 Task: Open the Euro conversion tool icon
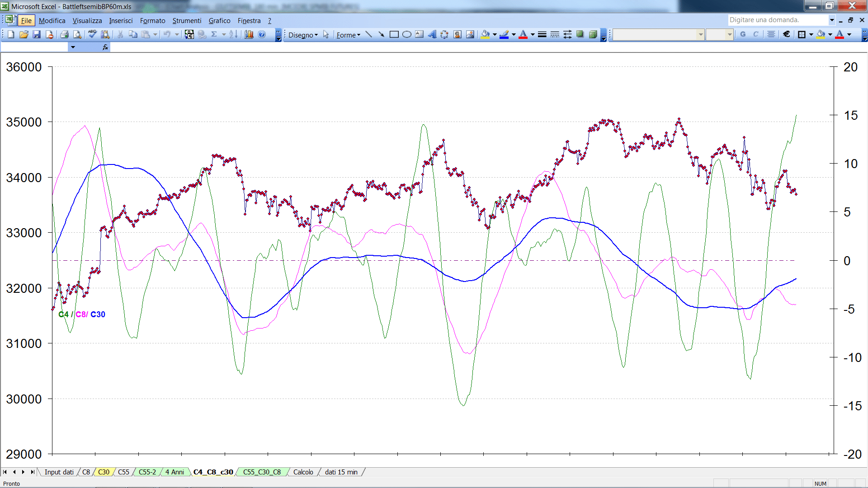[189, 34]
